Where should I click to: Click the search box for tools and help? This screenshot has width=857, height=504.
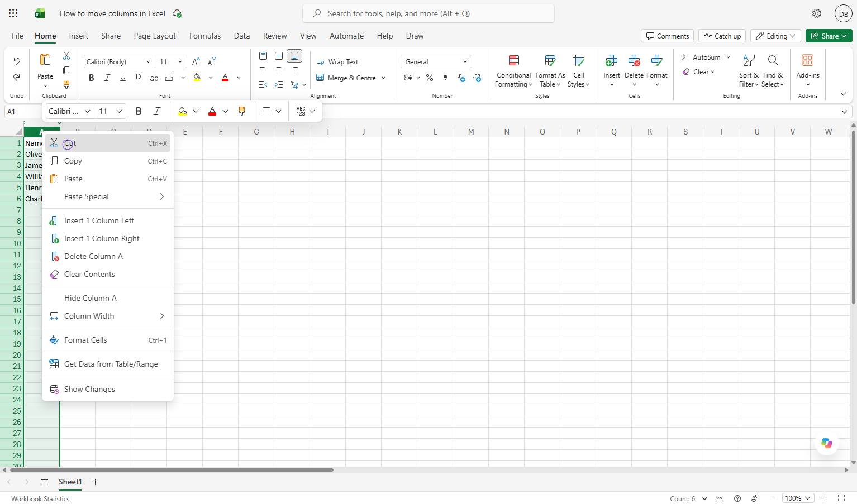[x=428, y=13]
